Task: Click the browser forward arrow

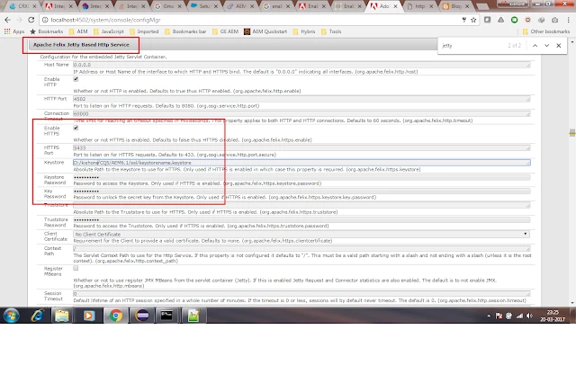Action: point(19,20)
